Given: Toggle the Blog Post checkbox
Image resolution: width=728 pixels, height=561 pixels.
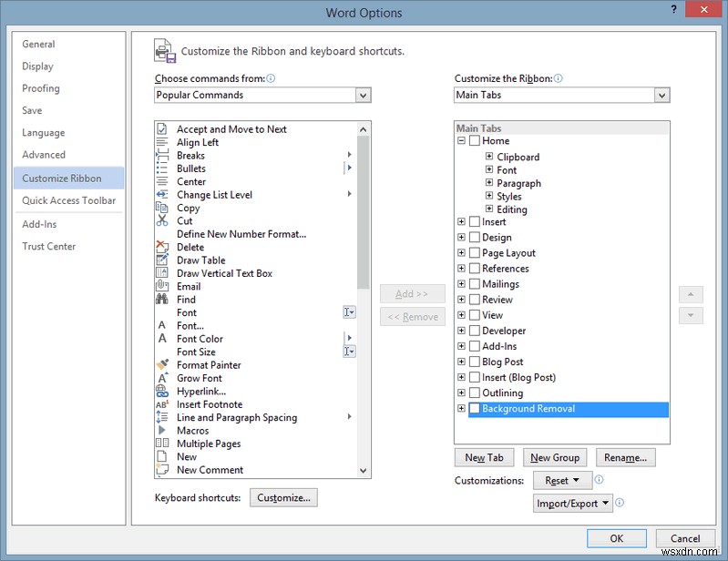Looking at the screenshot, I should pyautogui.click(x=474, y=362).
